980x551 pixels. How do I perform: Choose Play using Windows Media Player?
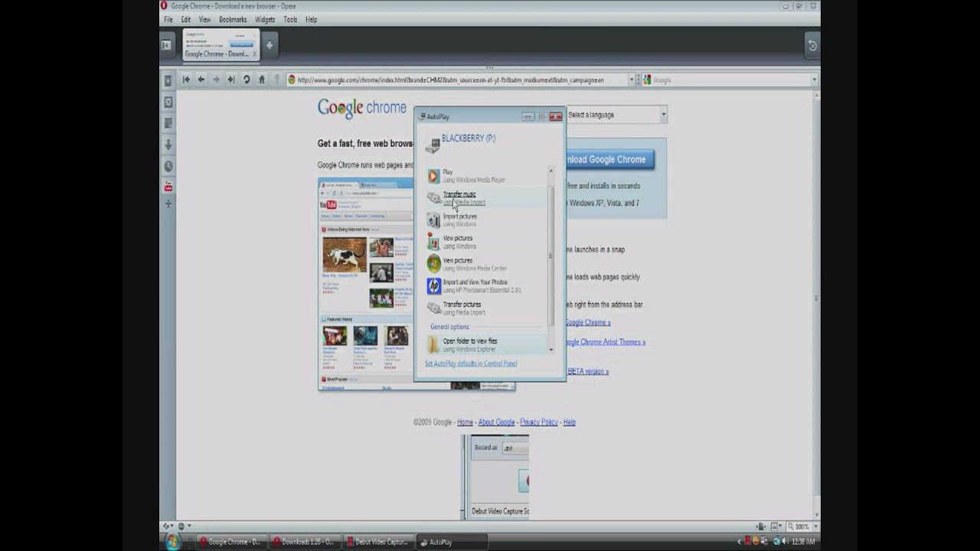pyautogui.click(x=487, y=176)
